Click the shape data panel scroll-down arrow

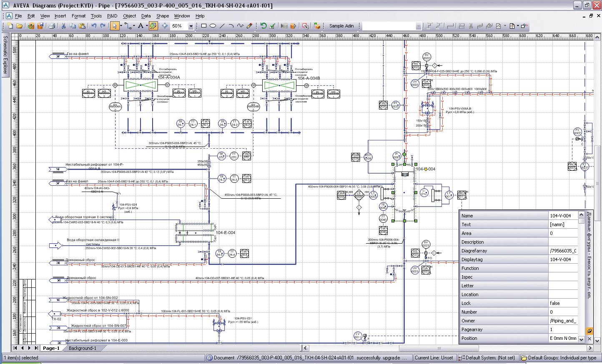coord(582,339)
